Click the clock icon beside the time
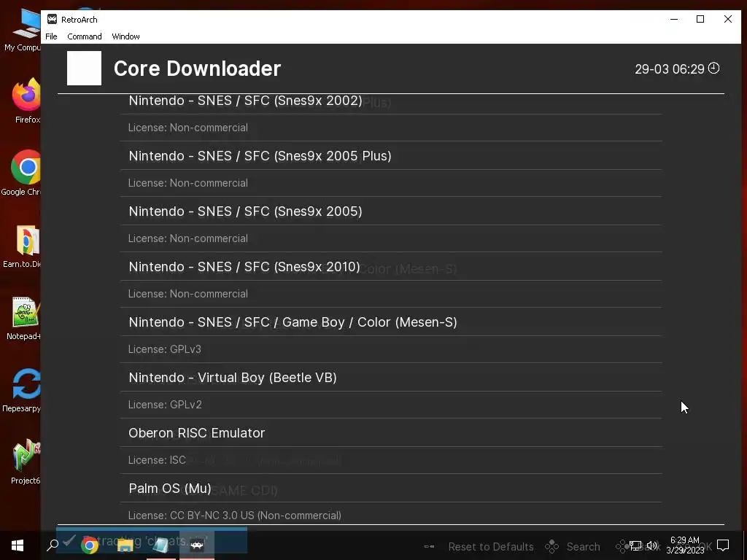Screen dimensions: 747x560 [713, 68]
